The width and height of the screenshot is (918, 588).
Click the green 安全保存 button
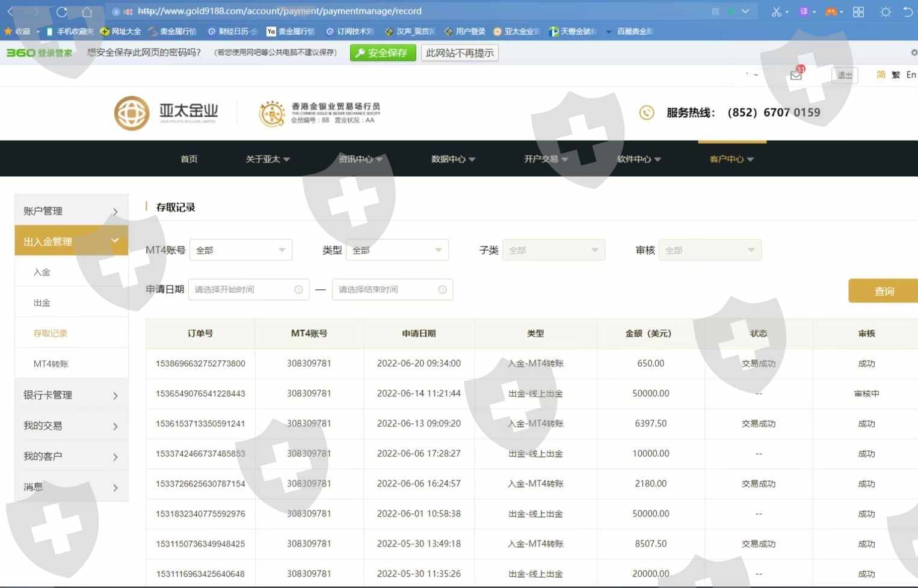tap(383, 53)
